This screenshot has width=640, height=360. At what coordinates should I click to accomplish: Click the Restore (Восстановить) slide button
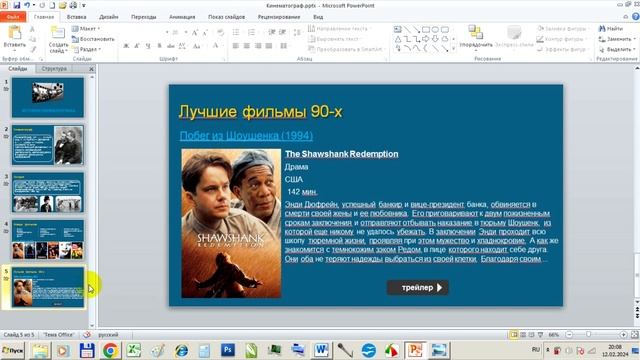pyautogui.click(x=93, y=39)
